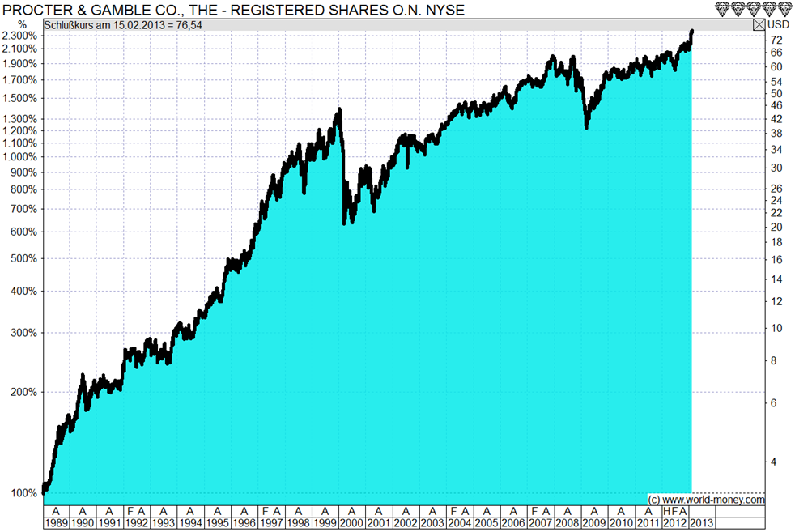Click the A event marker for 1993

tap(164, 511)
